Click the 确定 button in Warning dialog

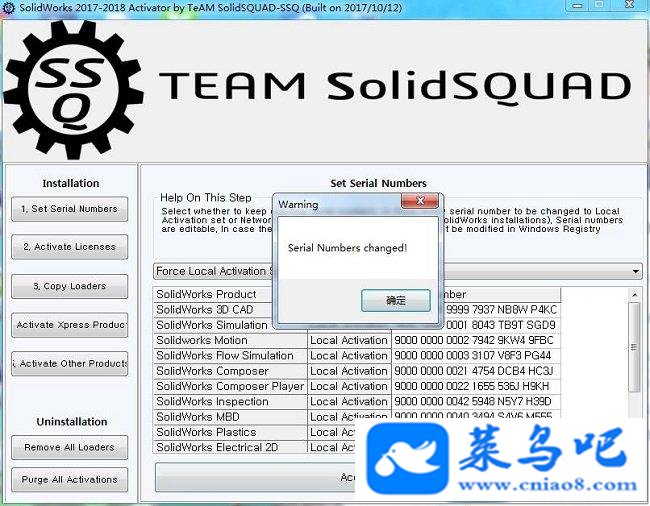[x=395, y=300]
